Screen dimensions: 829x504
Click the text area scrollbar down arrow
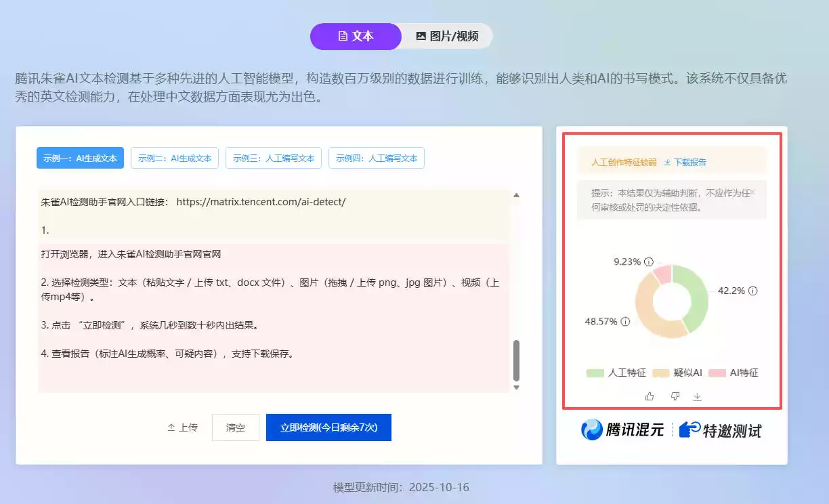[517, 387]
